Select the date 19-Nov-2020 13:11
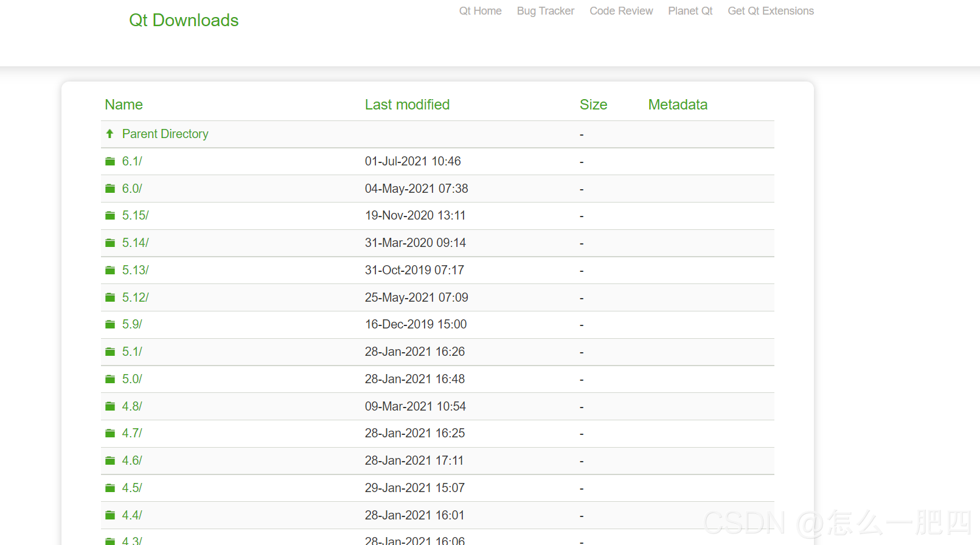 pos(415,215)
